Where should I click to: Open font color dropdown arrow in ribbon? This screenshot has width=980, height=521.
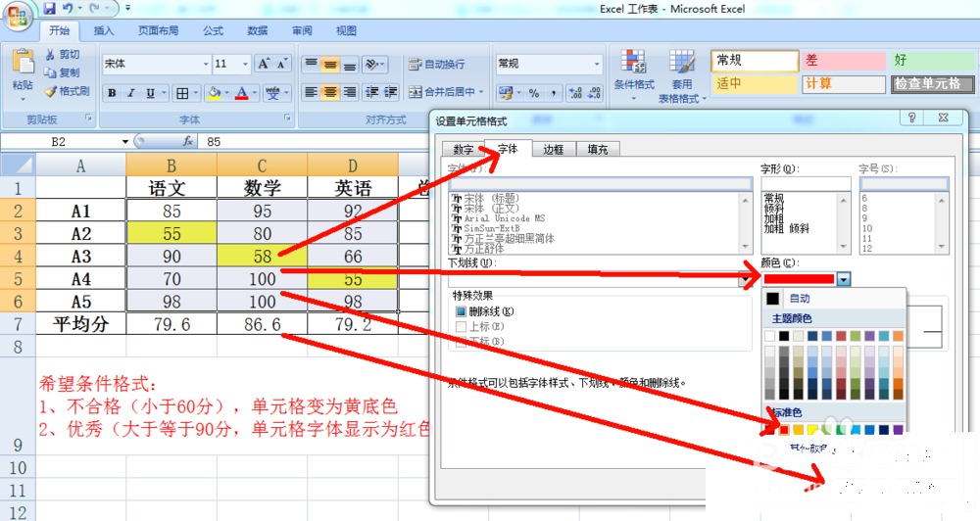pyautogui.click(x=255, y=93)
